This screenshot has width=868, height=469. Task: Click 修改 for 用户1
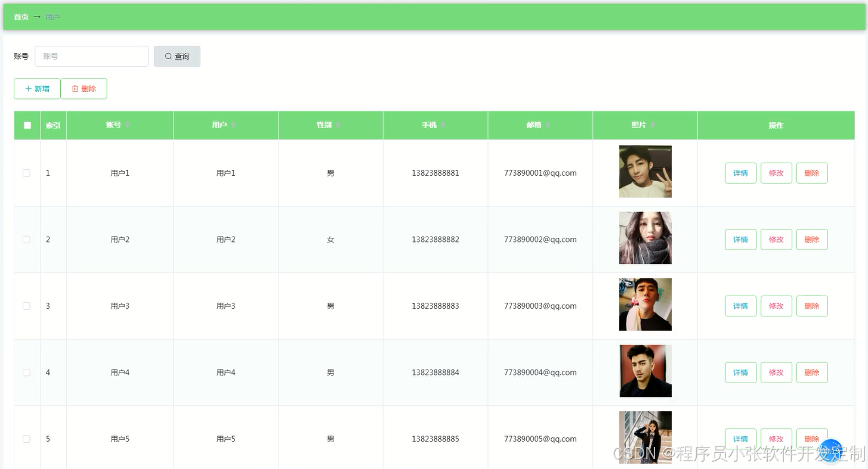pyautogui.click(x=776, y=173)
